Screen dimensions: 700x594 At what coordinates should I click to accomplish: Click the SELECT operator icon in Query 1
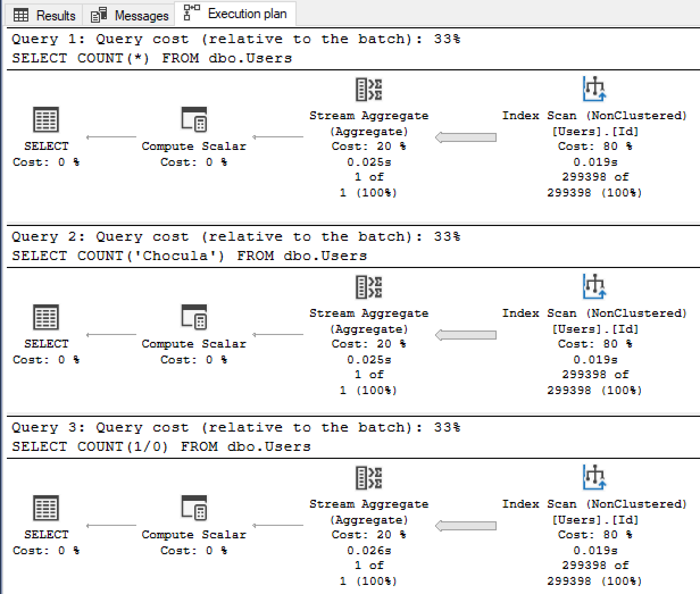click(x=45, y=120)
